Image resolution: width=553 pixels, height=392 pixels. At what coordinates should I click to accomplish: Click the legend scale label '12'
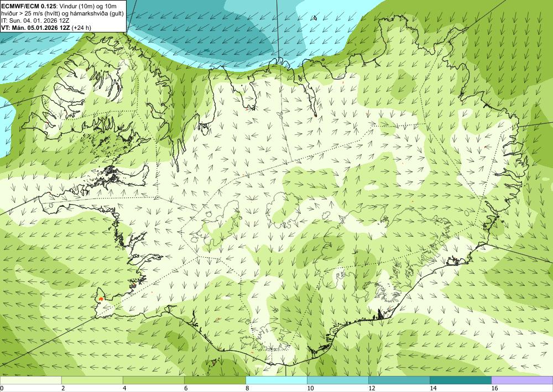click(x=372, y=389)
